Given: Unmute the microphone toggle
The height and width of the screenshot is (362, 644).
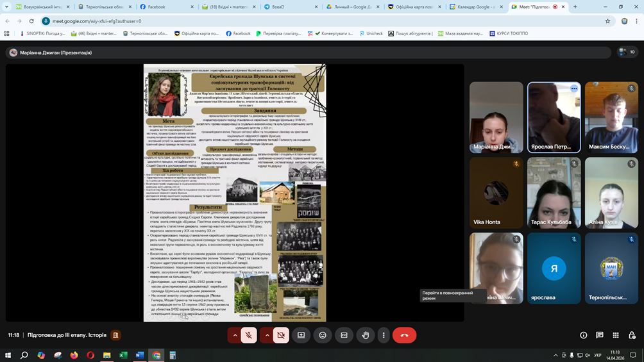Looking at the screenshot, I should pos(249,335).
